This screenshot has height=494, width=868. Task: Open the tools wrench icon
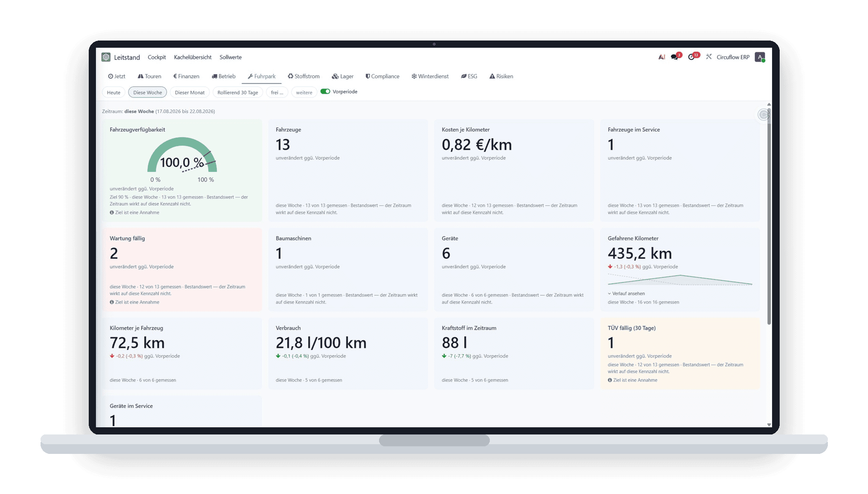point(709,57)
